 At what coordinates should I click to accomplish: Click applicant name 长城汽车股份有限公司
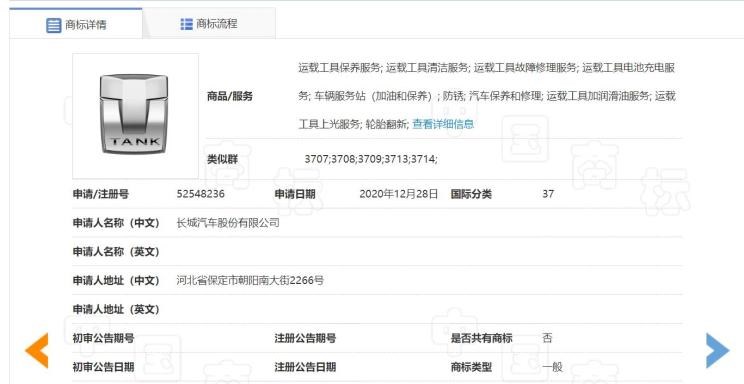(228, 223)
